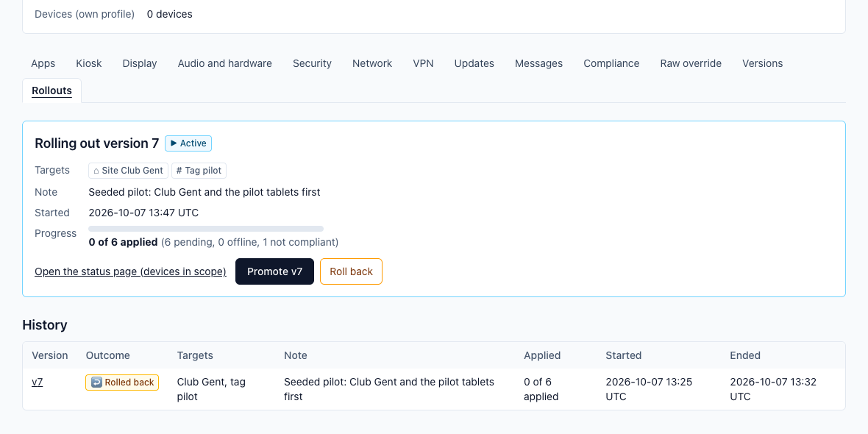Open the Display tab
This screenshot has width=868, height=434.
click(x=140, y=63)
